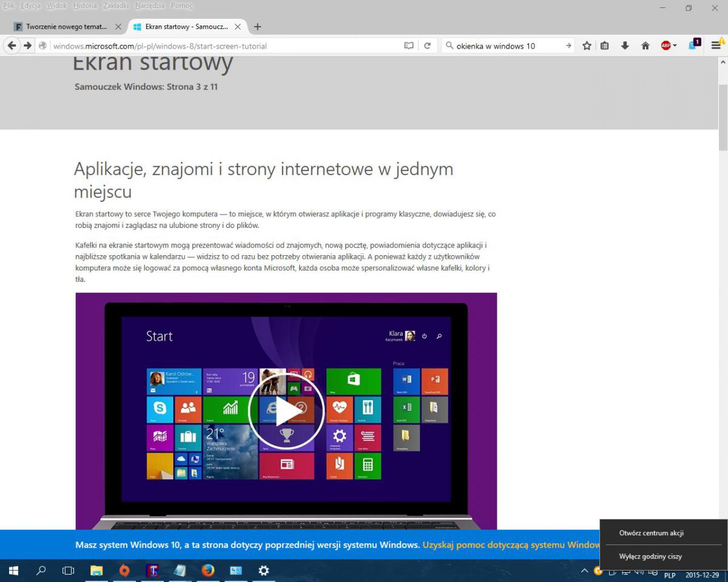Open a new tab with plus button
This screenshot has width=728, height=582.
[257, 27]
